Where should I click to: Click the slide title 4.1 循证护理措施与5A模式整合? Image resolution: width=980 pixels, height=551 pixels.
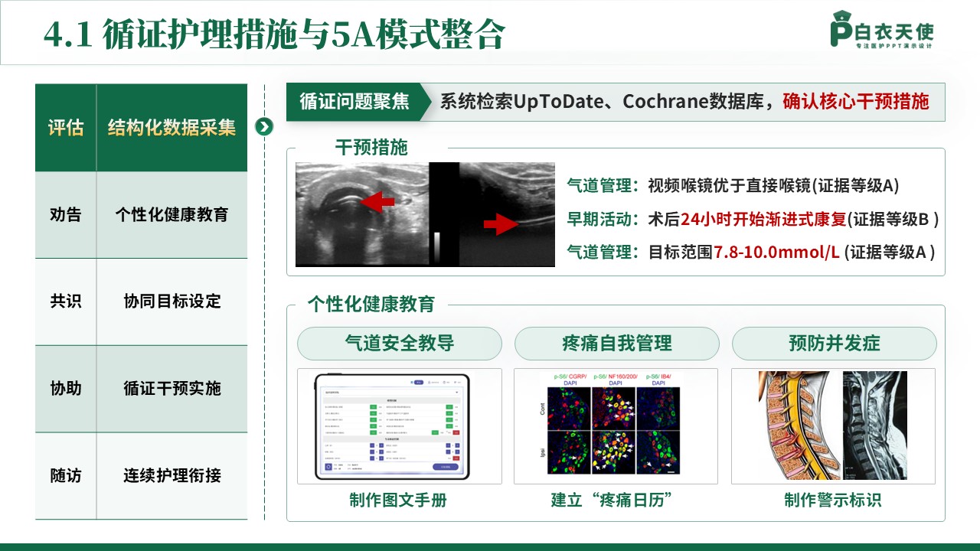[x=273, y=34]
